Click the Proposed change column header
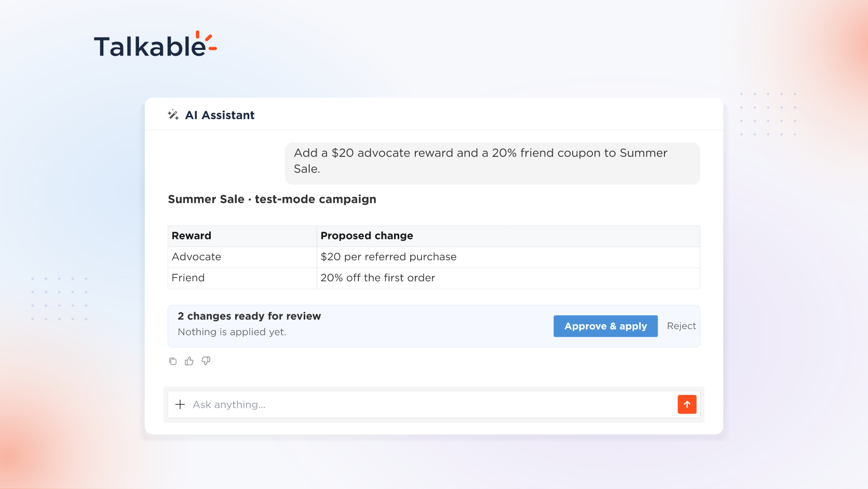Screen dimensions: 868x489 (x=508, y=236)
